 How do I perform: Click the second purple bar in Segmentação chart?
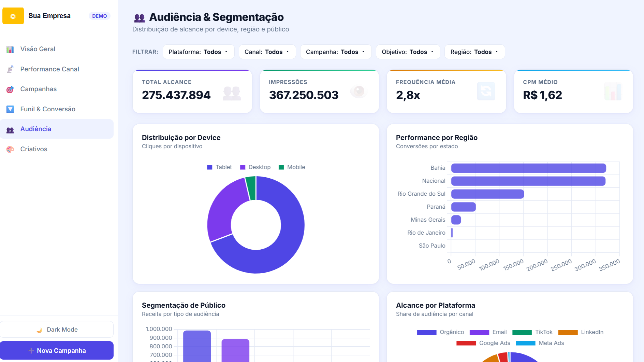coord(235,351)
